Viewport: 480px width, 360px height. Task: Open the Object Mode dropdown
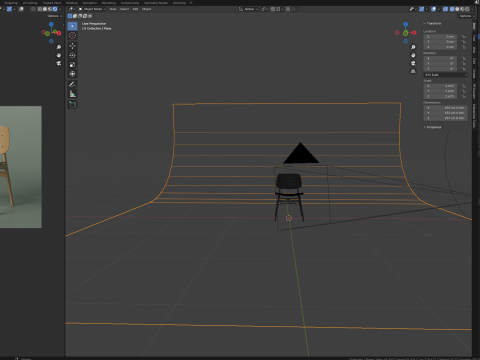coord(92,9)
